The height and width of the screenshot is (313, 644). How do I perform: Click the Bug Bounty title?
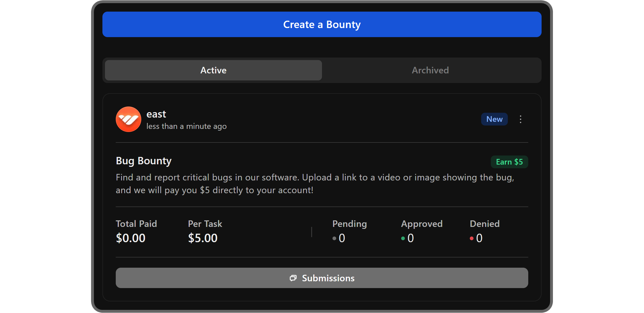(x=144, y=161)
